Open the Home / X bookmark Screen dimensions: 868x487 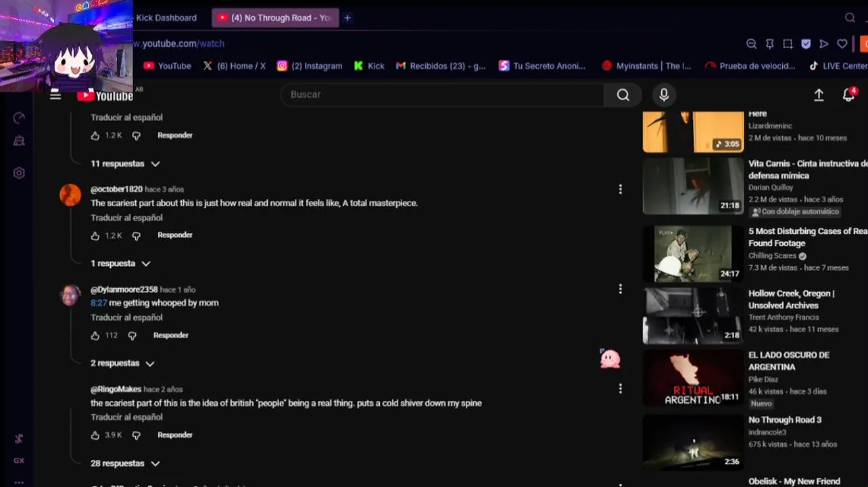(235, 66)
